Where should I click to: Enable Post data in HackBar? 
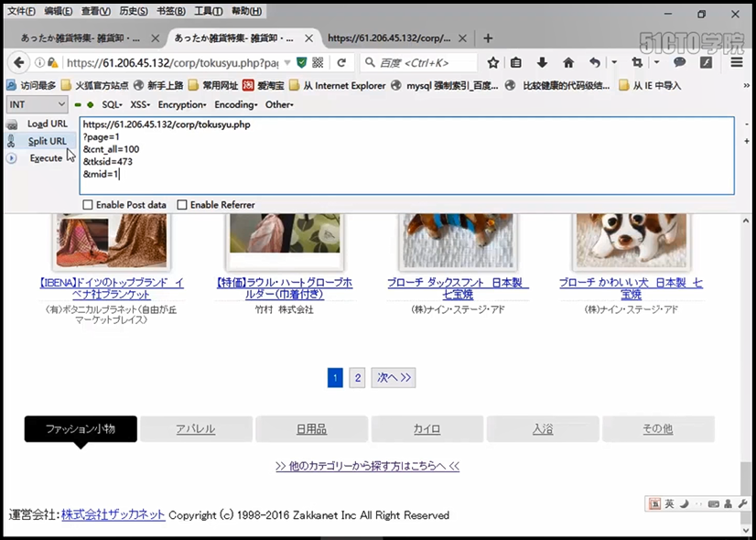pyautogui.click(x=90, y=204)
